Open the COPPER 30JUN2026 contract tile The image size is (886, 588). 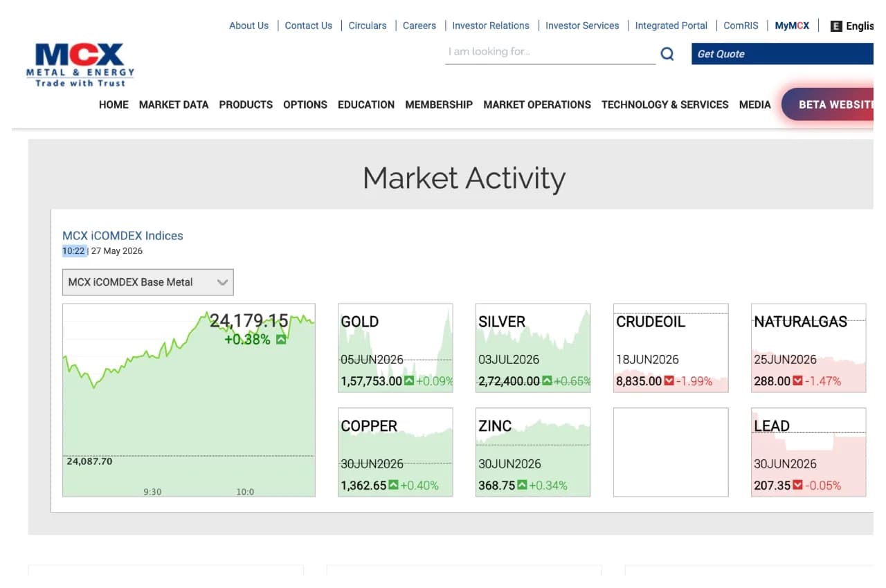[395, 452]
